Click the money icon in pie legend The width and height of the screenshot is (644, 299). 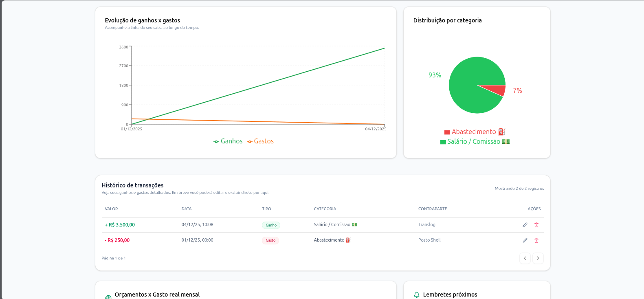pyautogui.click(x=506, y=142)
